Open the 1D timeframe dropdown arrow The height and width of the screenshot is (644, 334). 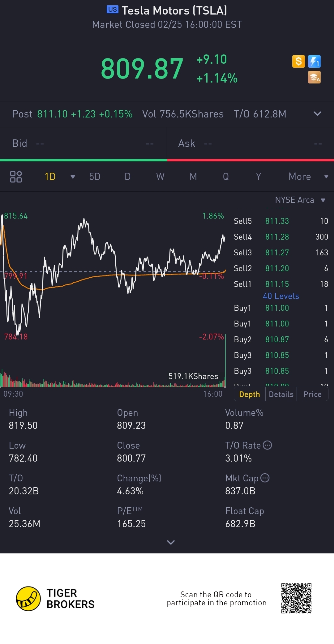(x=73, y=177)
